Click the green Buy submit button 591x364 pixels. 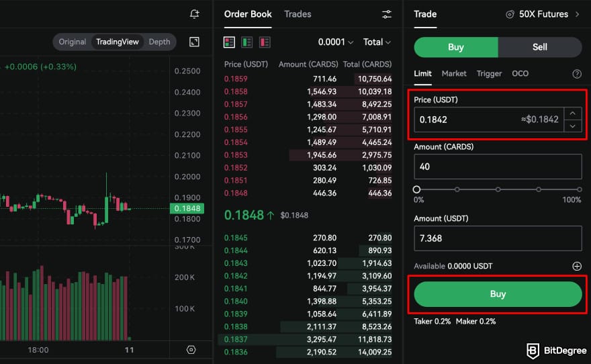click(498, 294)
